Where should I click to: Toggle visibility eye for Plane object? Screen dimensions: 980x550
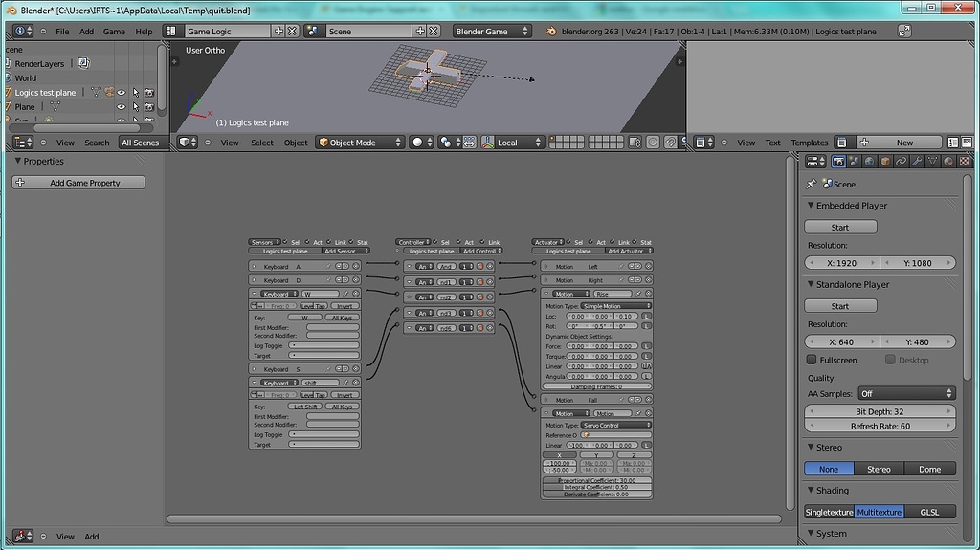(122, 107)
